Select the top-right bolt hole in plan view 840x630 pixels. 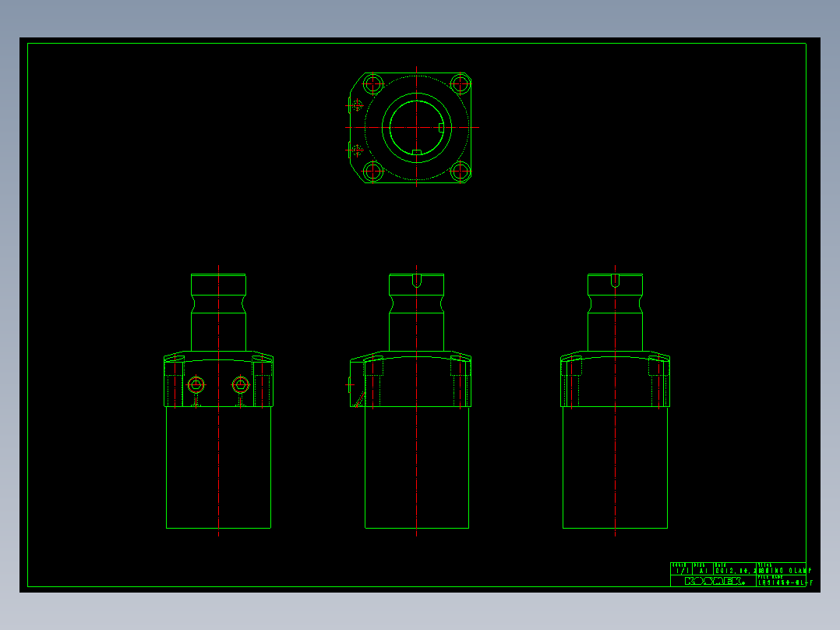461,83
